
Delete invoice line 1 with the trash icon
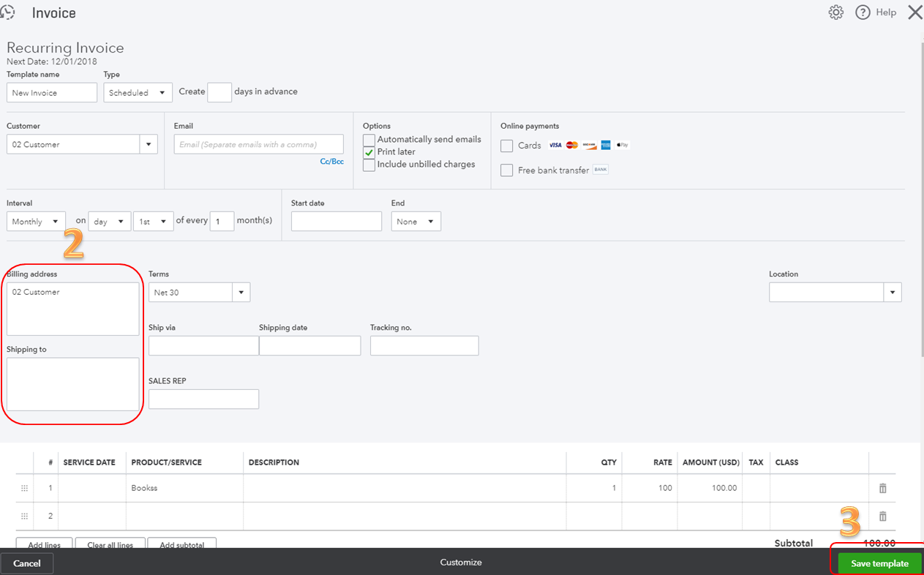click(x=882, y=488)
